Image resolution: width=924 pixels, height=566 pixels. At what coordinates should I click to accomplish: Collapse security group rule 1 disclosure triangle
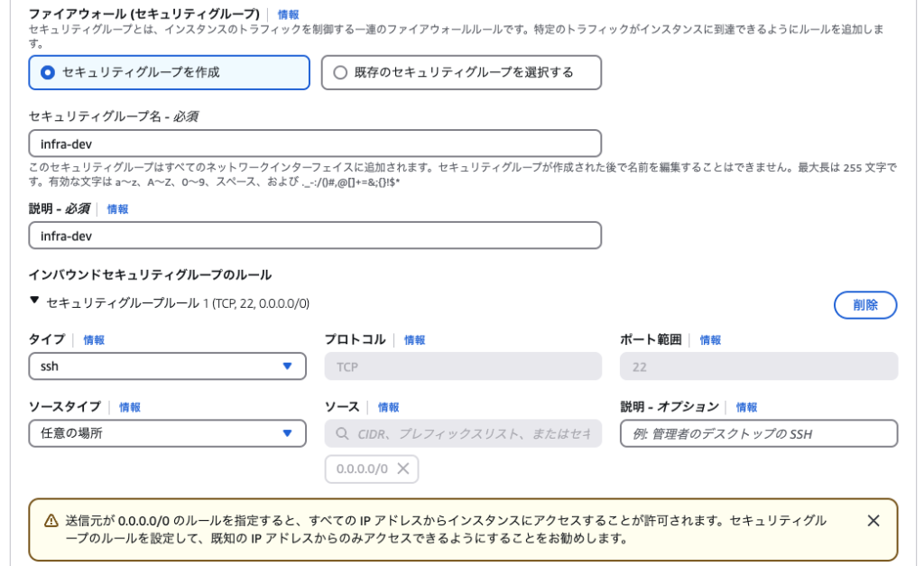pyautogui.click(x=34, y=302)
